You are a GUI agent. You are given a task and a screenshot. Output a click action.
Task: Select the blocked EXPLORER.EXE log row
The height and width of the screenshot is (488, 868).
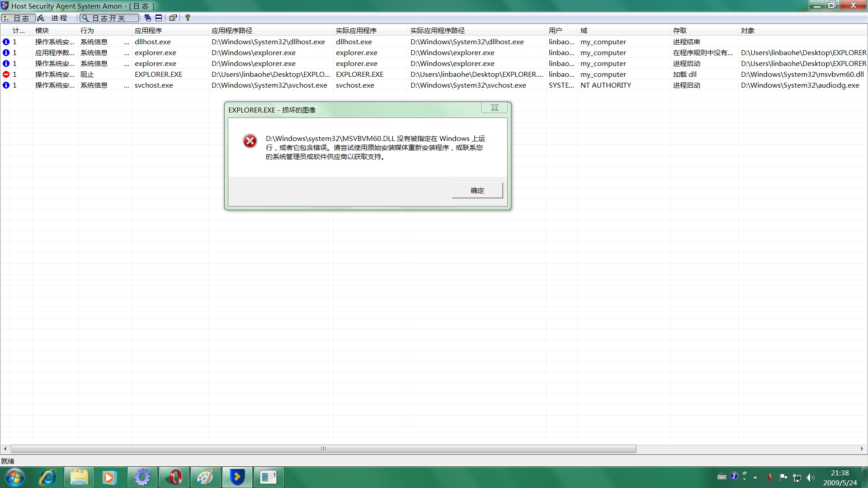[x=158, y=75]
